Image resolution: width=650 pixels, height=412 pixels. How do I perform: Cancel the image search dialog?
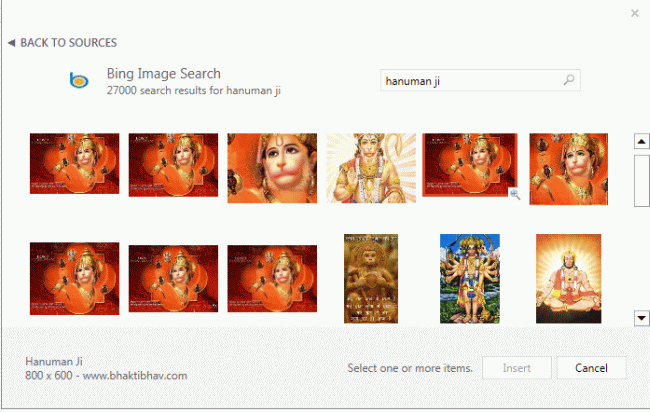point(591,368)
